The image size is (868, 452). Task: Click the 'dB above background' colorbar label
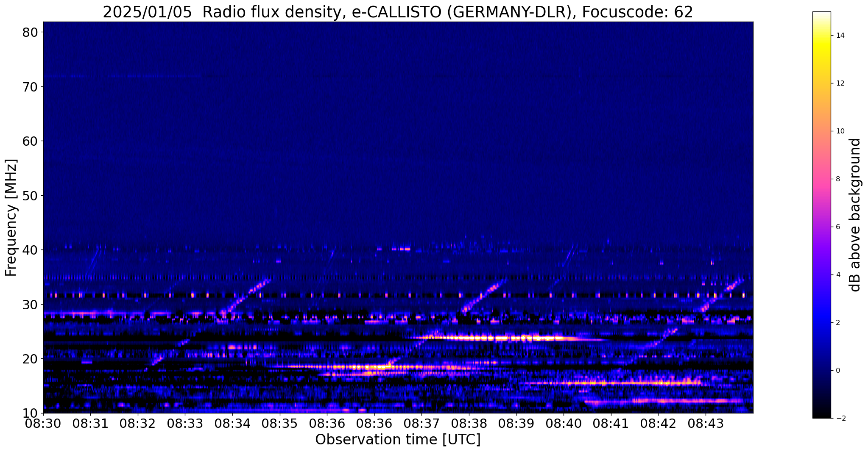click(855, 215)
